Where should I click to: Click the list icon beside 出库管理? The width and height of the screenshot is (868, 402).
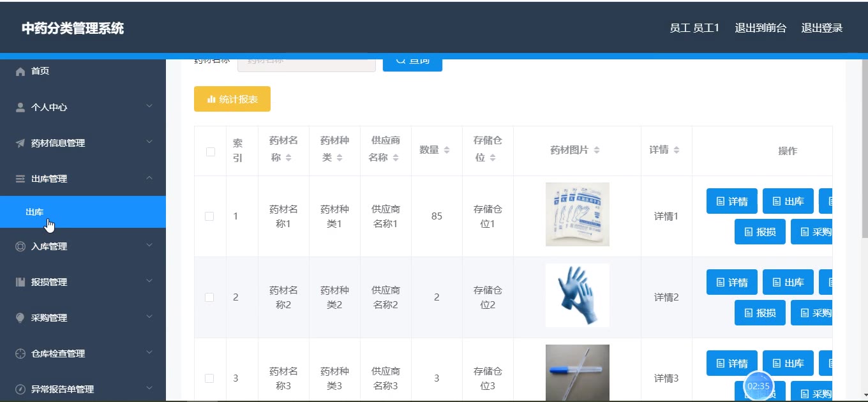click(x=20, y=179)
